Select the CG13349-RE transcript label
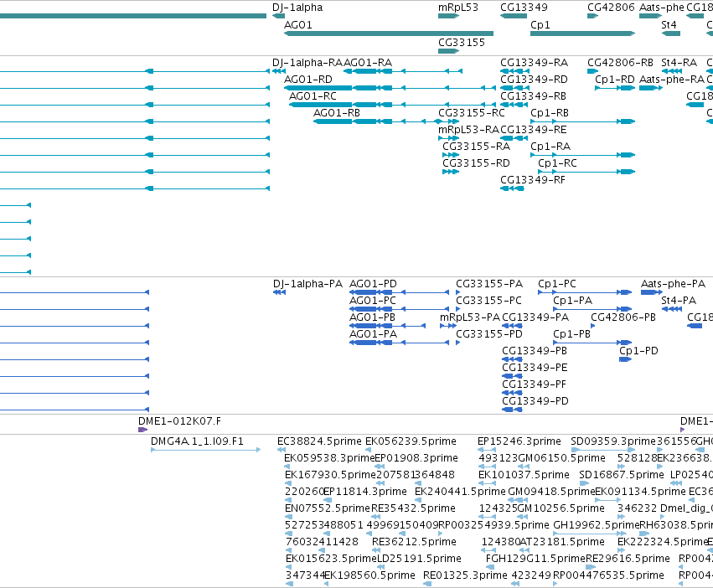The image size is (713, 588). pyautogui.click(x=534, y=130)
